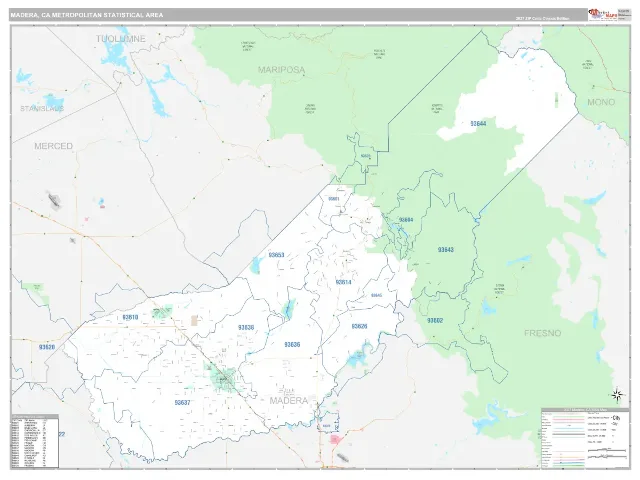This screenshot has height=480, width=640.
Task: Select ZIP code 93644 label
Action: tap(478, 123)
